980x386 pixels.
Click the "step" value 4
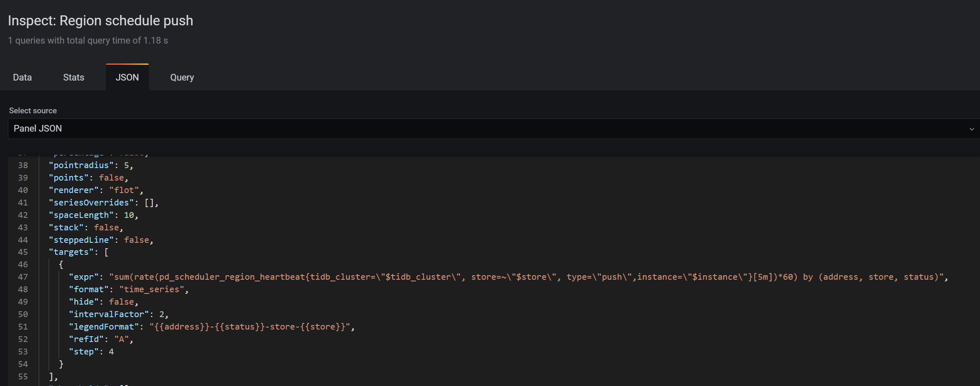tap(111, 352)
